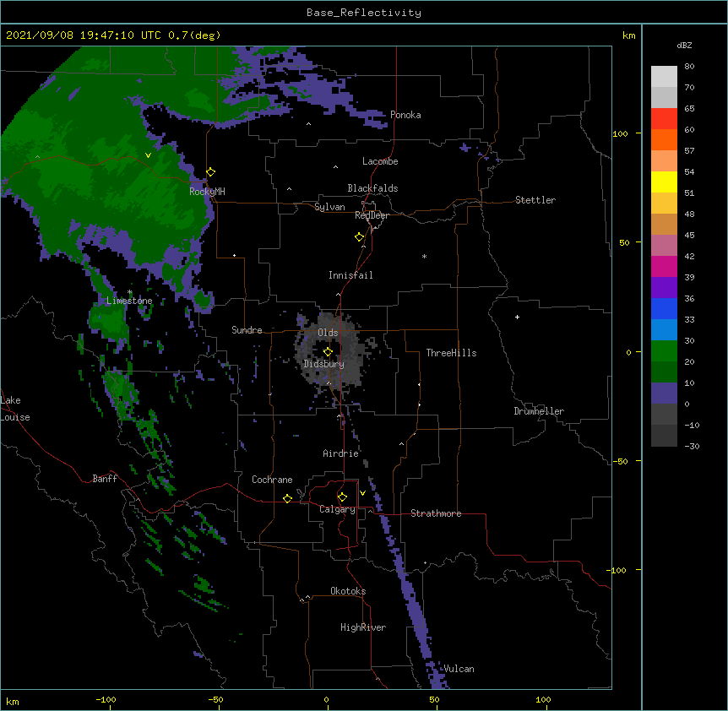Image resolution: width=728 pixels, height=711 pixels.
Task: Click the purple swatch between 39 and 36
Action: click(x=664, y=287)
